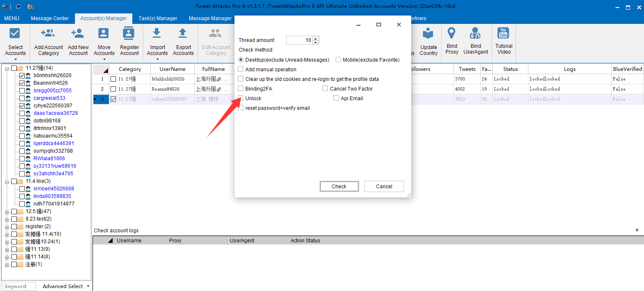Image resolution: width=644 pixels, height=291 pixels.
Task: Click user avatar icon next to dotlnl98168
Action: coord(28,121)
